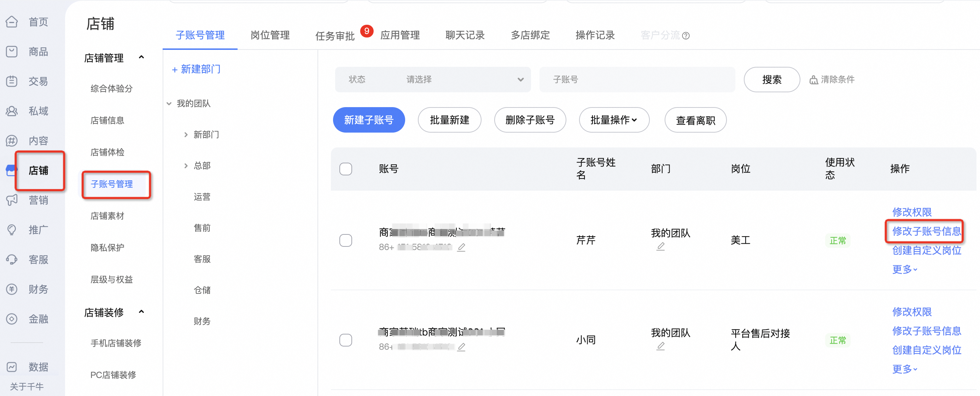Click the 子账号 search input field
The height and width of the screenshot is (396, 980).
(x=636, y=80)
